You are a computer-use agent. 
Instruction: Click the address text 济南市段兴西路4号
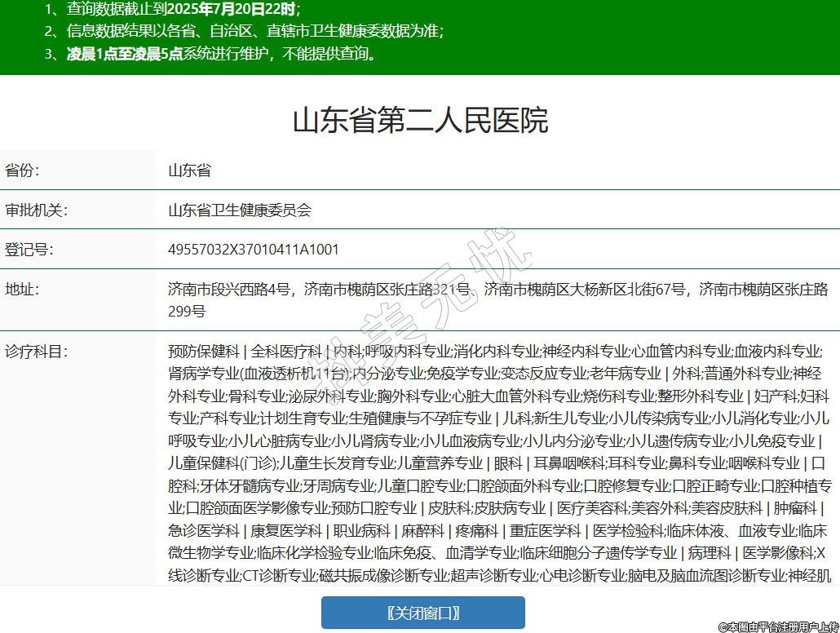(x=229, y=289)
